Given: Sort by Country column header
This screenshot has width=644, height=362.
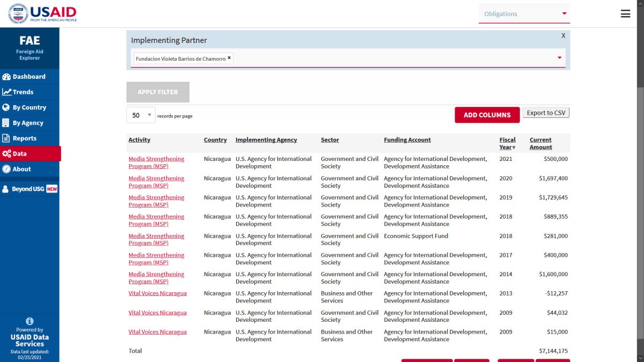Looking at the screenshot, I should [x=215, y=140].
